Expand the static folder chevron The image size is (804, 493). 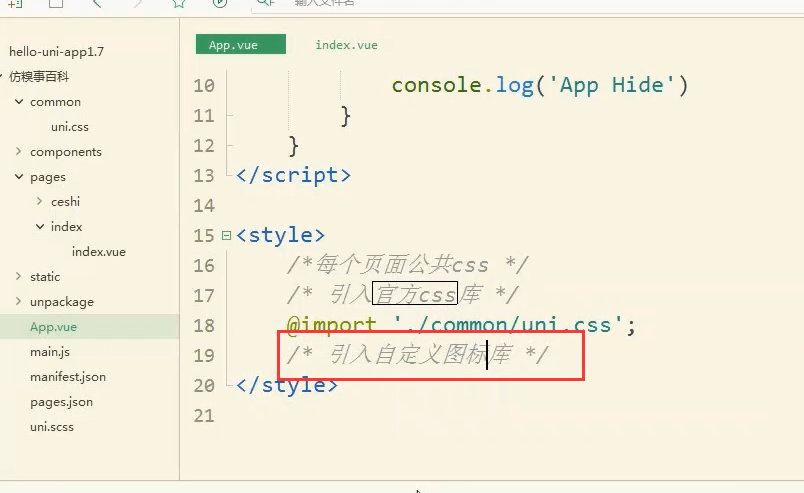point(19,276)
